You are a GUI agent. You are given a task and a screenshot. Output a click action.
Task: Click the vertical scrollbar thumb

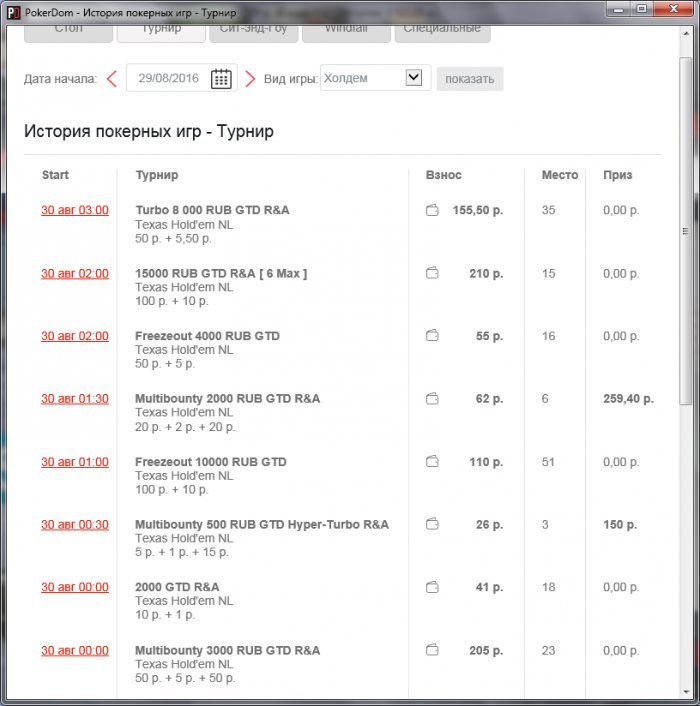click(686, 231)
